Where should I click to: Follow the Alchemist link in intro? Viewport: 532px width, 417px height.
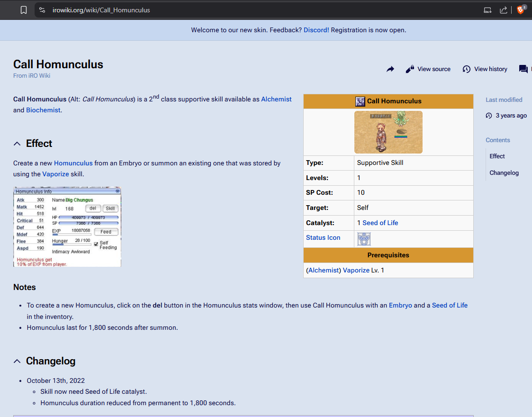276,99
